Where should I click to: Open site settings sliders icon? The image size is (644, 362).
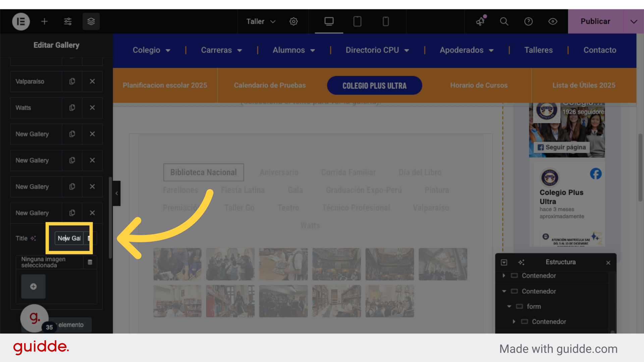pyautogui.click(x=68, y=21)
